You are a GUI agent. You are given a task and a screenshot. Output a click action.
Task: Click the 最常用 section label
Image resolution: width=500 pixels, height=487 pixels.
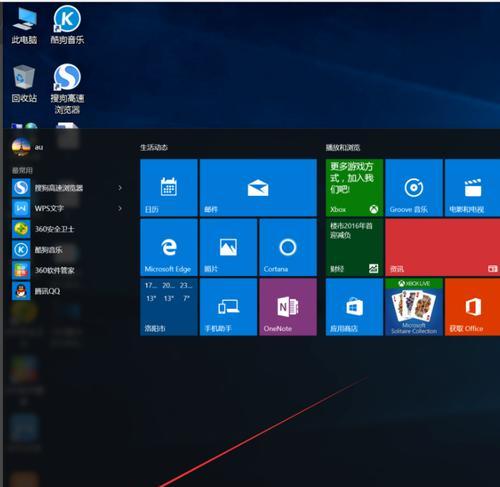pos(22,170)
